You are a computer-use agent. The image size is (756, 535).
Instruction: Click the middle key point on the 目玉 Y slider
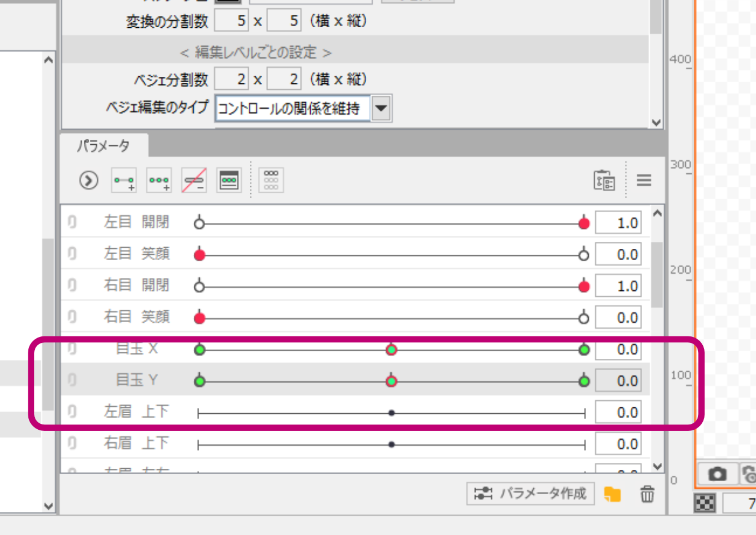point(391,381)
